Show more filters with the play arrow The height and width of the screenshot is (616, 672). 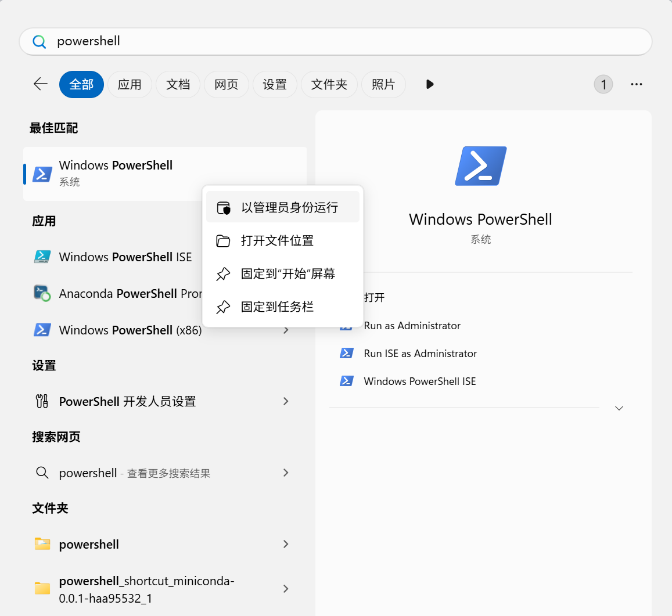(x=430, y=84)
